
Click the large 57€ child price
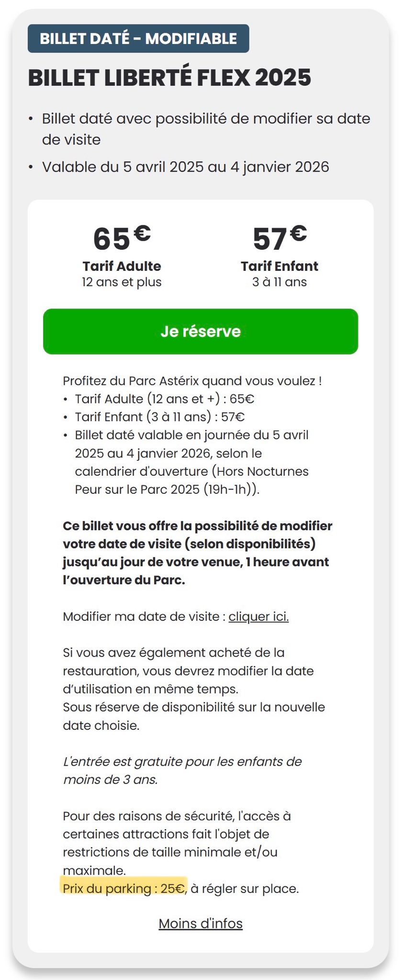280,238
